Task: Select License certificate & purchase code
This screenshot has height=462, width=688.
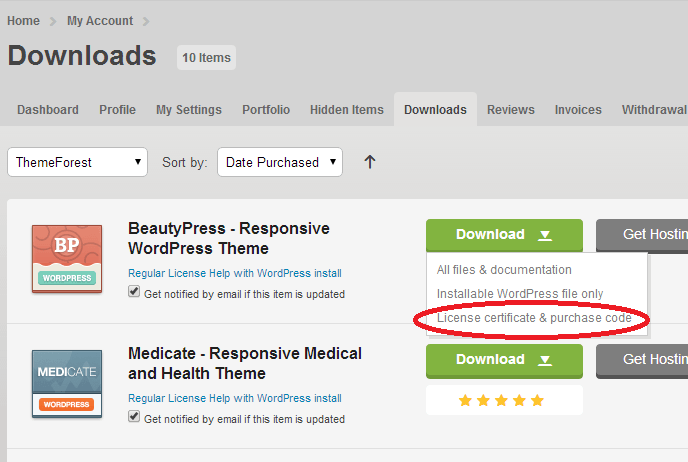Action: click(534, 318)
